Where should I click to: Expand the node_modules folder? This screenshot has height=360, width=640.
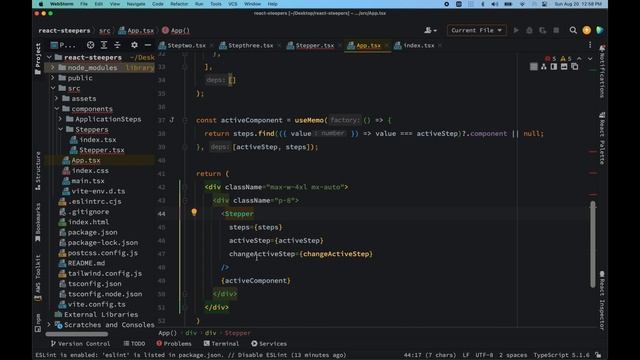point(53,67)
